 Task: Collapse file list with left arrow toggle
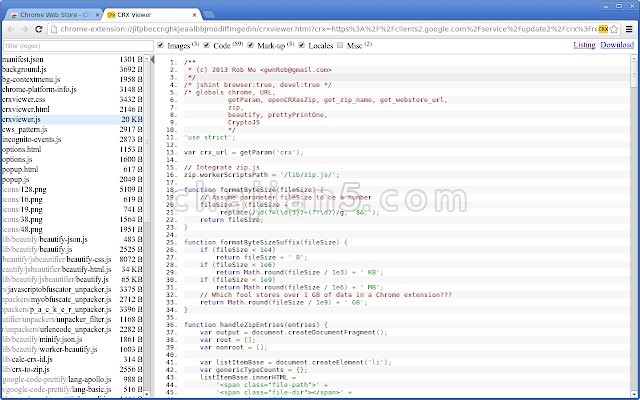pyautogui.click(x=152, y=60)
